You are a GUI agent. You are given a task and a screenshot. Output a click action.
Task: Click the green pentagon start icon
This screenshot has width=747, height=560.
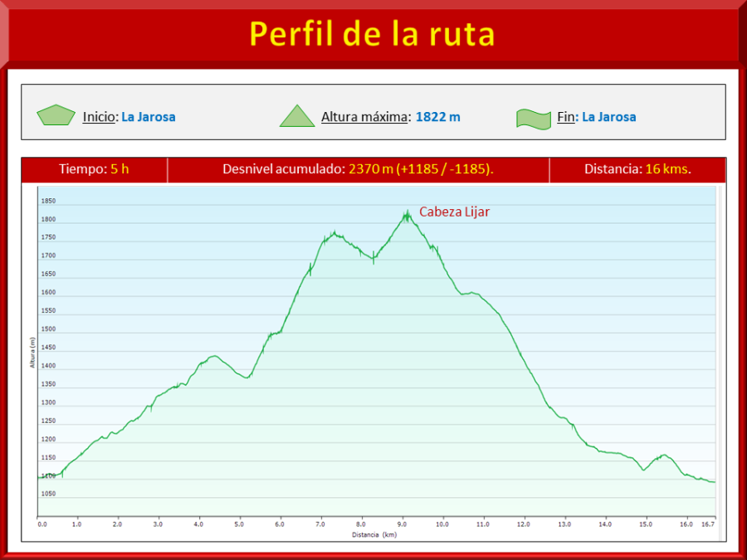coord(56,115)
